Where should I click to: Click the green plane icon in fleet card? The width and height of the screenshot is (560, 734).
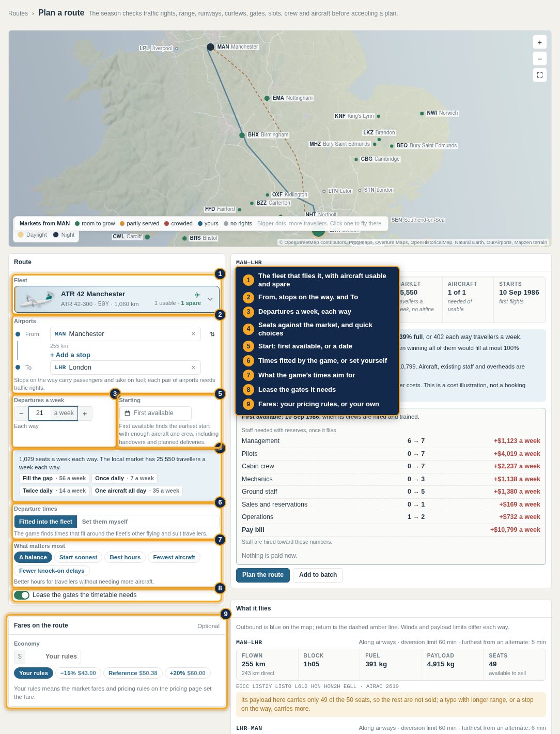(x=197, y=295)
